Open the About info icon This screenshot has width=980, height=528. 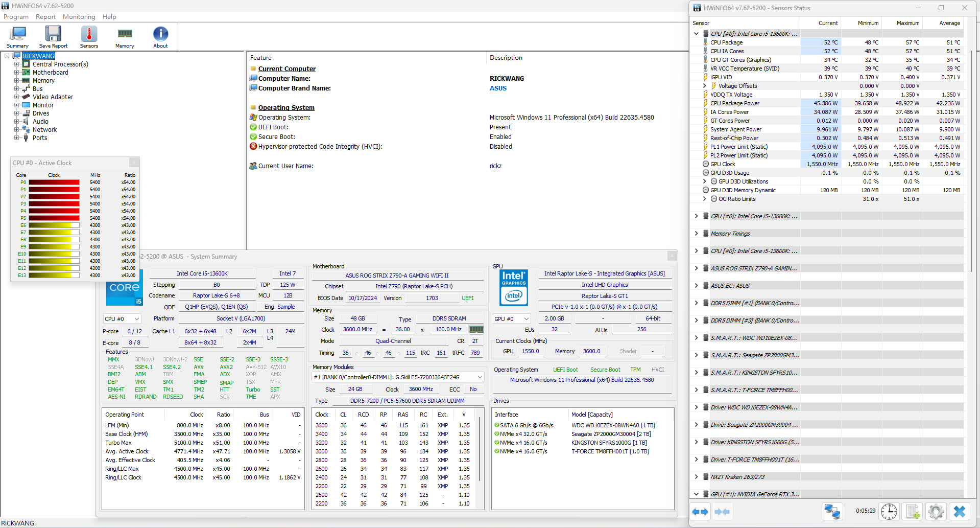(160, 37)
